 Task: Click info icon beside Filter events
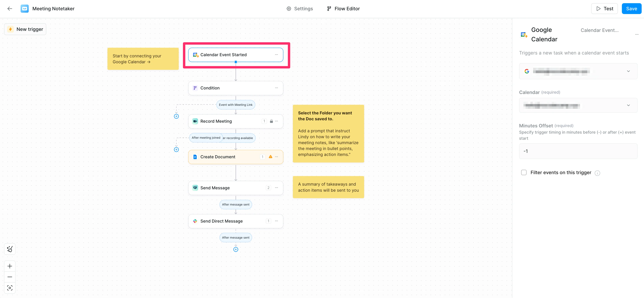(597, 173)
